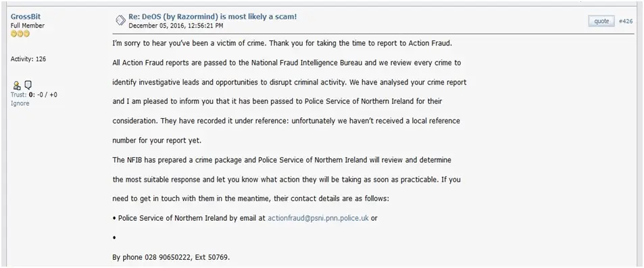
Task: Click the line starting 'The NFIB has prepared'
Action: (282, 160)
